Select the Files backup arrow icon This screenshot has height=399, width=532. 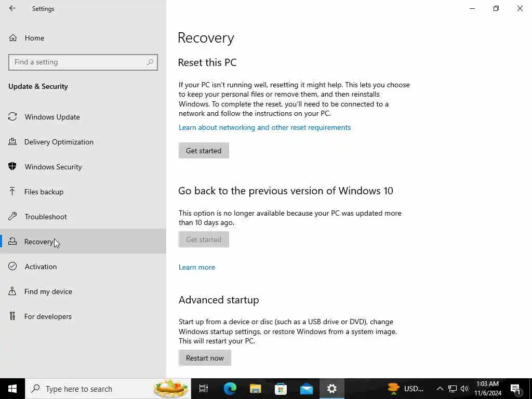[x=12, y=192]
